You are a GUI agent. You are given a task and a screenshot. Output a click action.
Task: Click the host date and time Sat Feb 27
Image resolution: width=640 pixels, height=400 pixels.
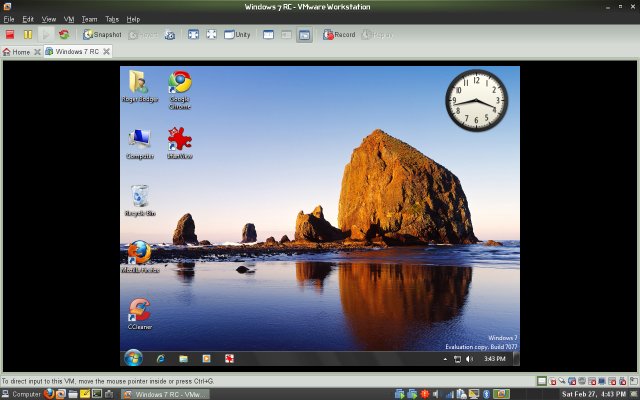pos(593,394)
